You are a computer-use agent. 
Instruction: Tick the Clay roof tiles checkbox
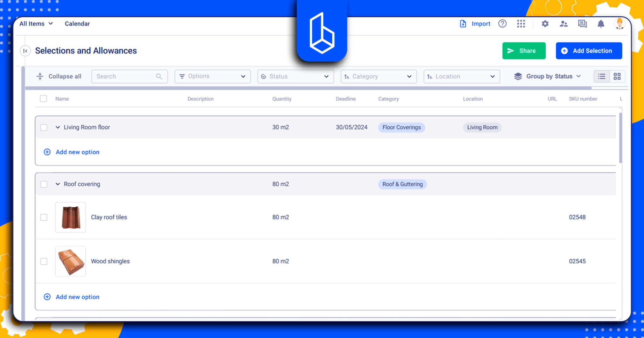[44, 217]
